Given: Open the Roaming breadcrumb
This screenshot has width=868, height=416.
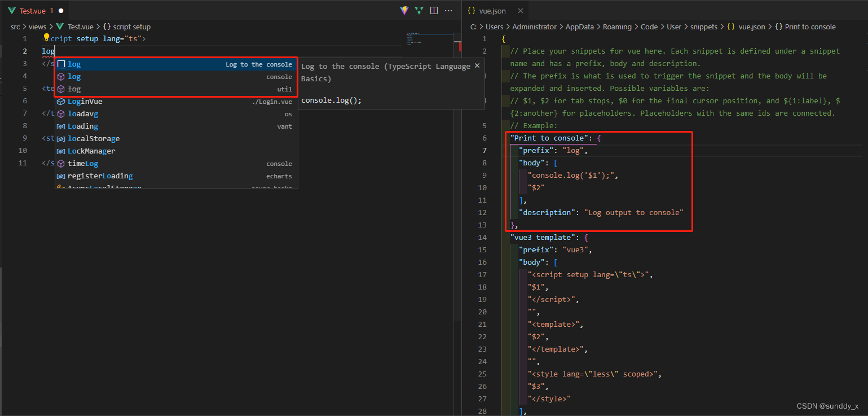Looking at the screenshot, I should pyautogui.click(x=617, y=27).
